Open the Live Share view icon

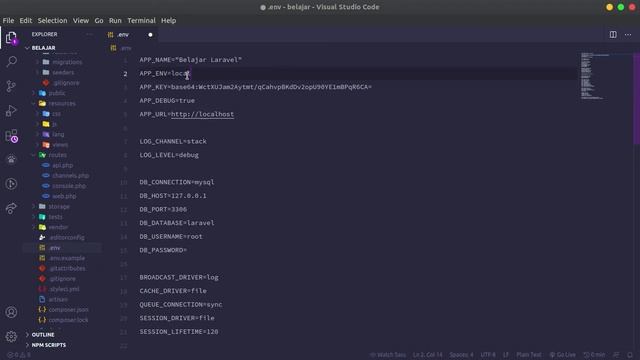click(x=11, y=209)
